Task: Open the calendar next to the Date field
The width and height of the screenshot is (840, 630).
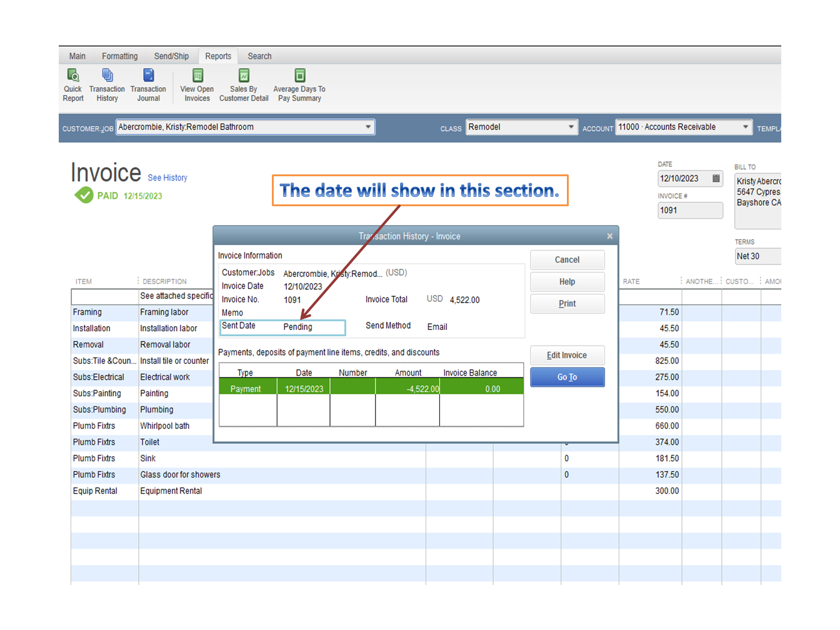Action: pyautogui.click(x=716, y=179)
